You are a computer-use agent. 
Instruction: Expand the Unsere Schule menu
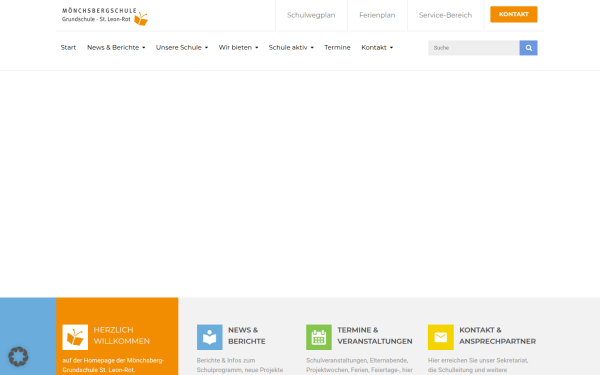[x=182, y=47]
